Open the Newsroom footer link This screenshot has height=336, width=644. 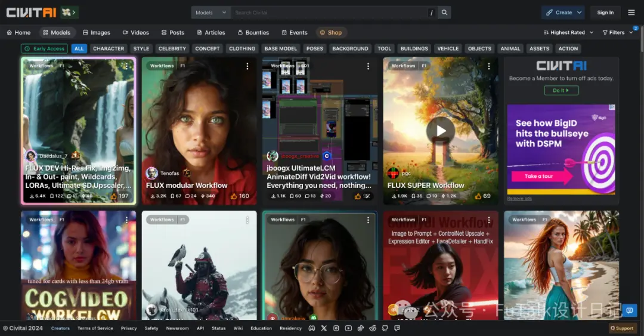[178, 328]
